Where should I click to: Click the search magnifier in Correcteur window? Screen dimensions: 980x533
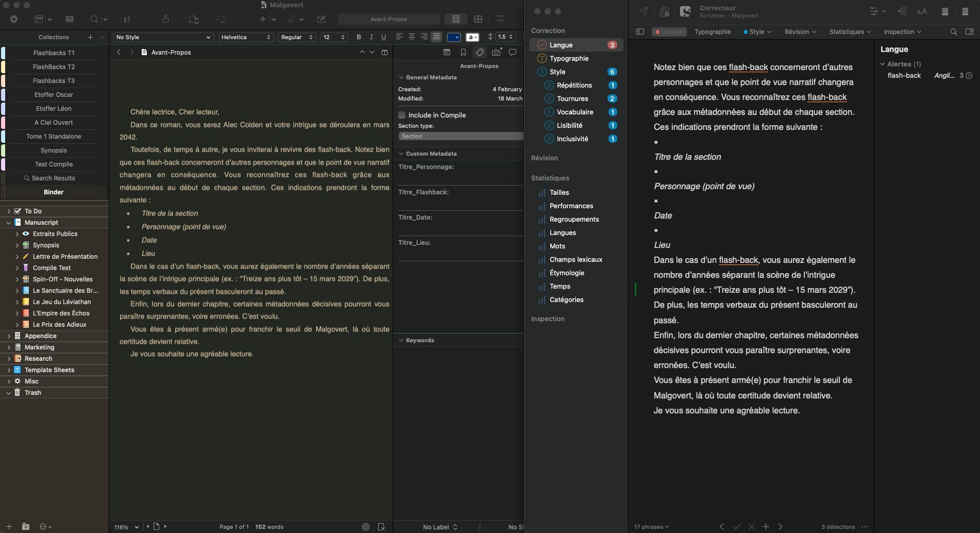953,31
